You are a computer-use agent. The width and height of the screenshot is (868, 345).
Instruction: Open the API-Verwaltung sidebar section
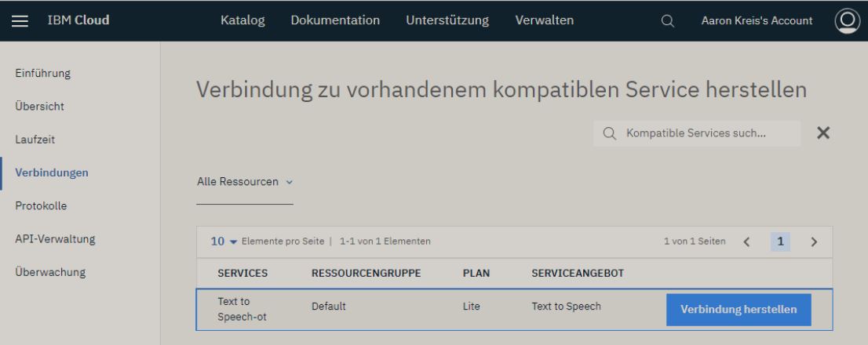55,239
